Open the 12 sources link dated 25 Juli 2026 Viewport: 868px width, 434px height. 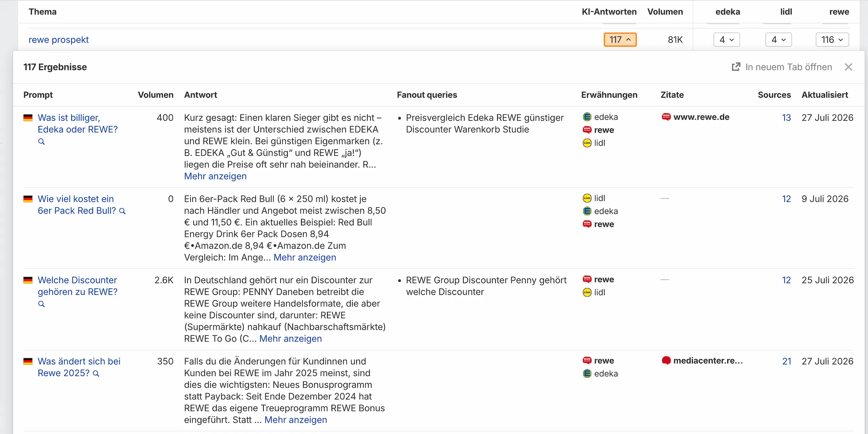tap(786, 280)
